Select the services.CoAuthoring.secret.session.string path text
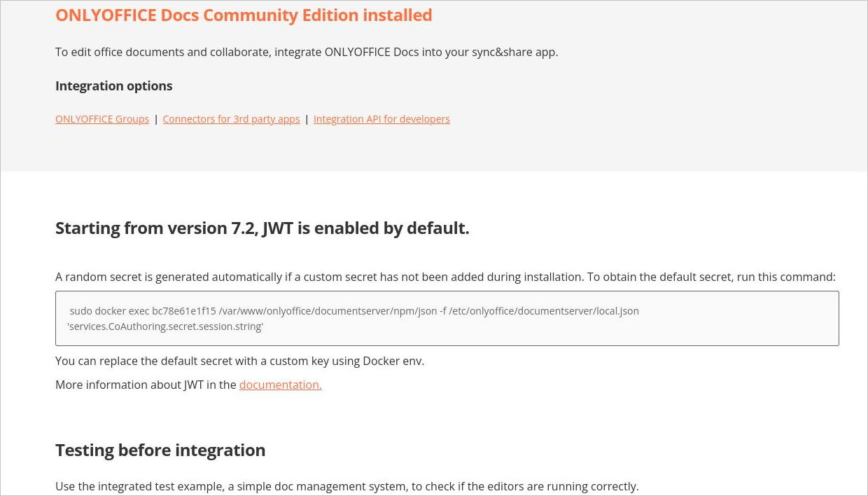The image size is (868, 496). [x=164, y=326]
